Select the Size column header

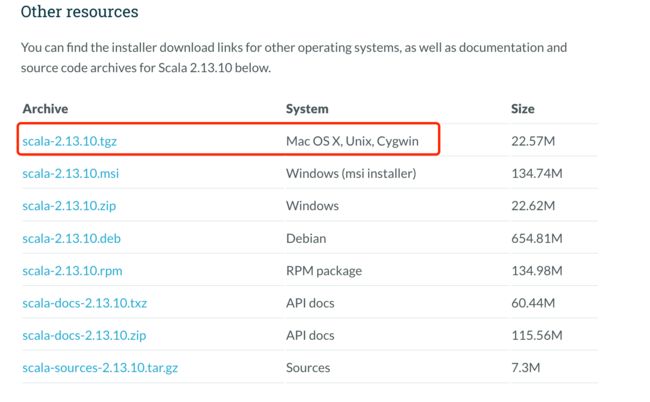523,109
